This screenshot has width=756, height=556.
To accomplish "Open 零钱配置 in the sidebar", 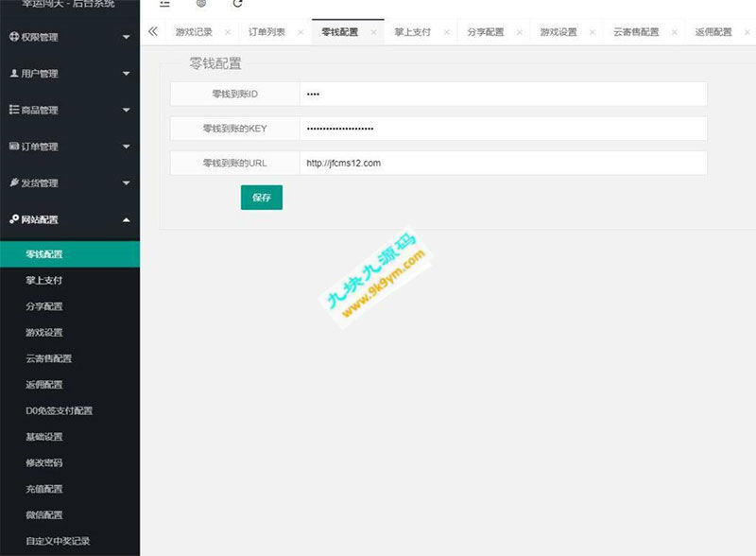I will pos(70,253).
